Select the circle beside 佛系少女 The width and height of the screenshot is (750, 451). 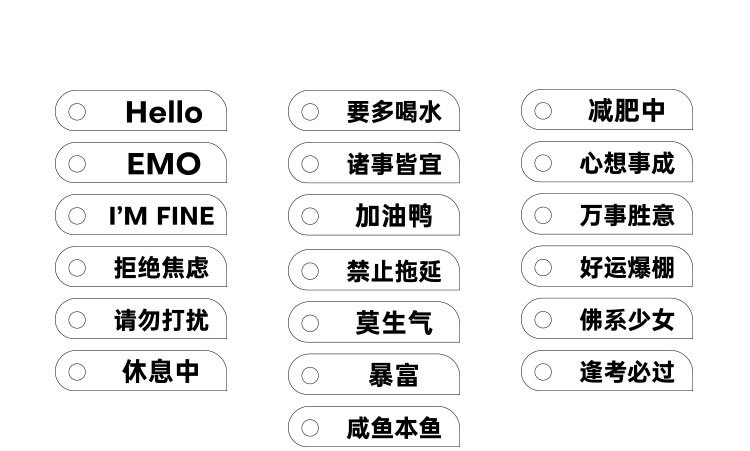(x=543, y=320)
